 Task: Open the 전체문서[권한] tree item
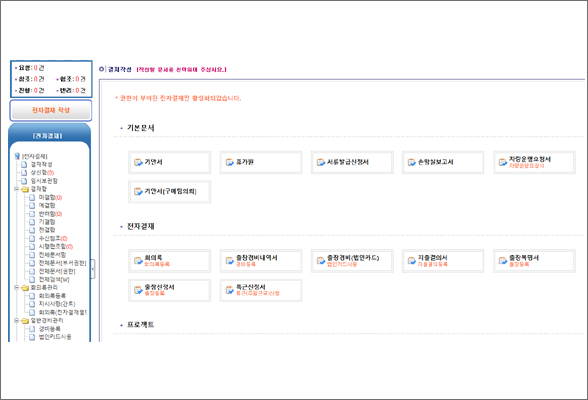pos(57,271)
